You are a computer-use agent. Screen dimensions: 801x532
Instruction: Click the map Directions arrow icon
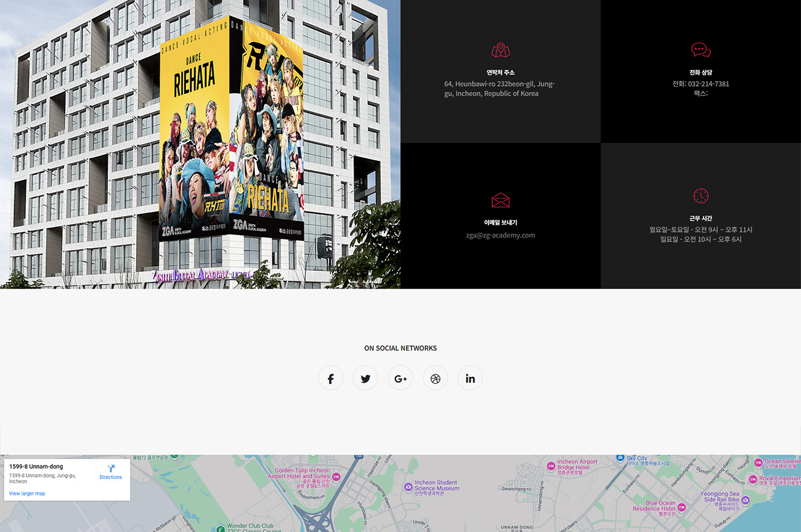[x=111, y=469]
